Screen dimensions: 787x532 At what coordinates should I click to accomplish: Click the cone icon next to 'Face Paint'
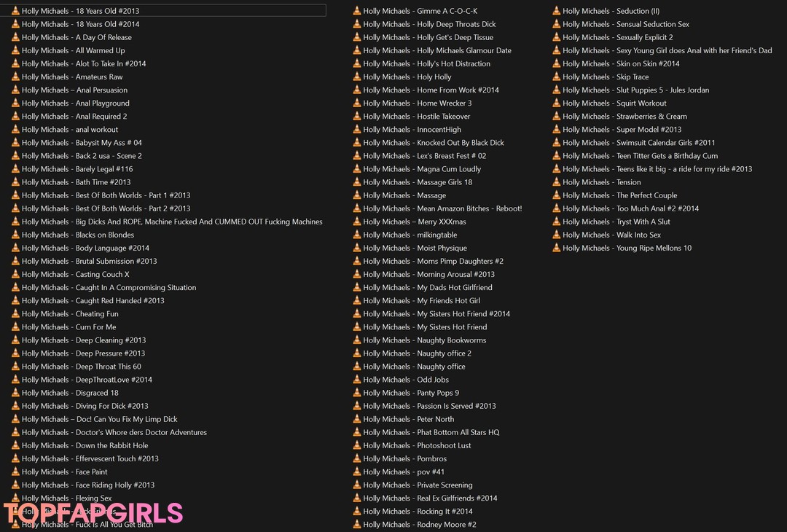pos(15,472)
